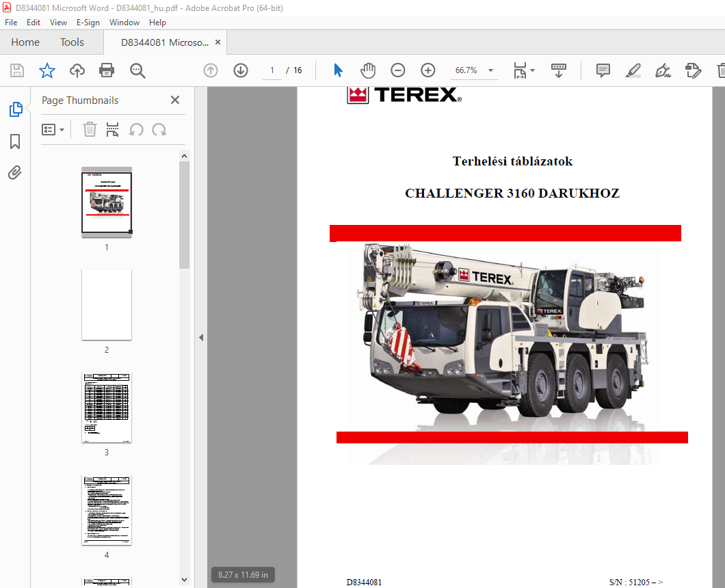Screen dimensions: 725x588
Task: Open the find text magnifier tool
Action: click(137, 70)
